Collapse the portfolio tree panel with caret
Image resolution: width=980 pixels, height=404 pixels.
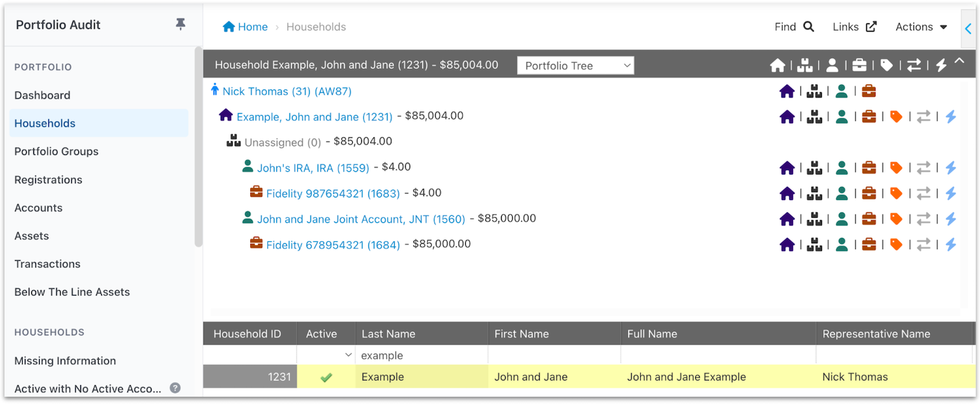tap(959, 61)
